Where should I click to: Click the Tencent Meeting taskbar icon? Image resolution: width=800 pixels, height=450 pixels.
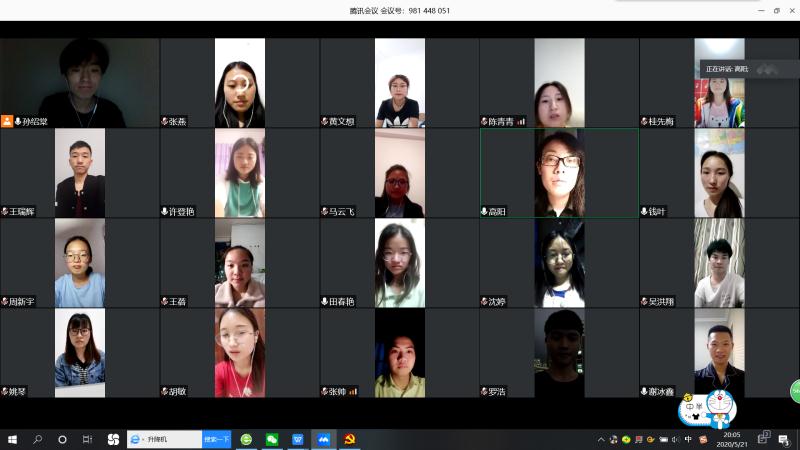[324, 439]
